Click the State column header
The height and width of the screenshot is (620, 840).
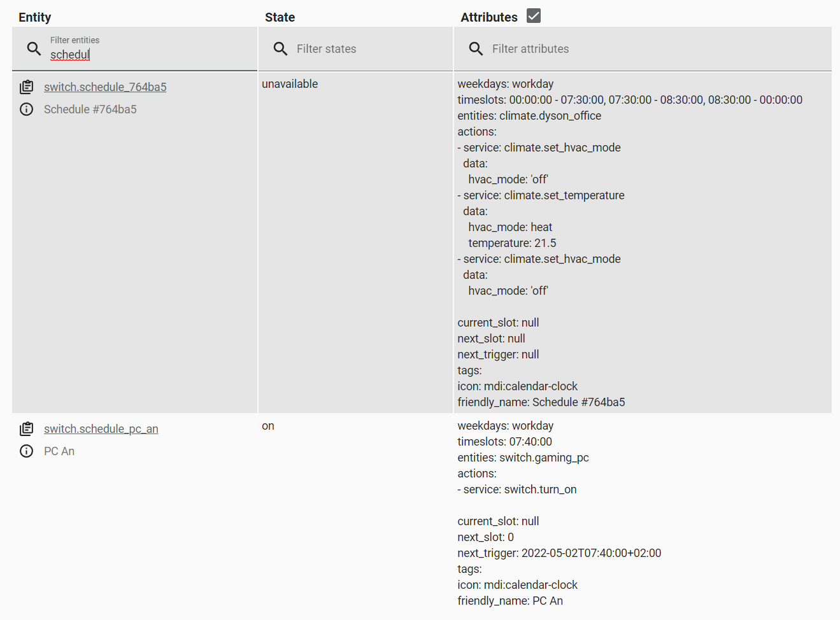(280, 17)
